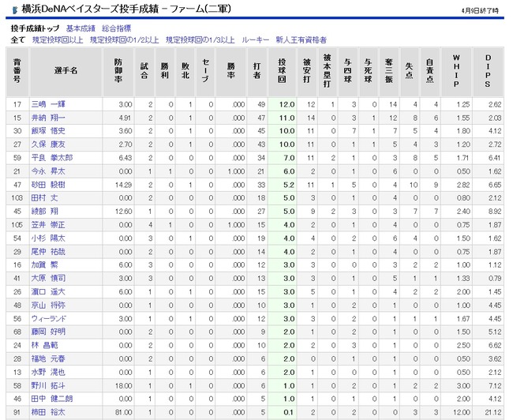Sort by 打者 column header

point(257,71)
